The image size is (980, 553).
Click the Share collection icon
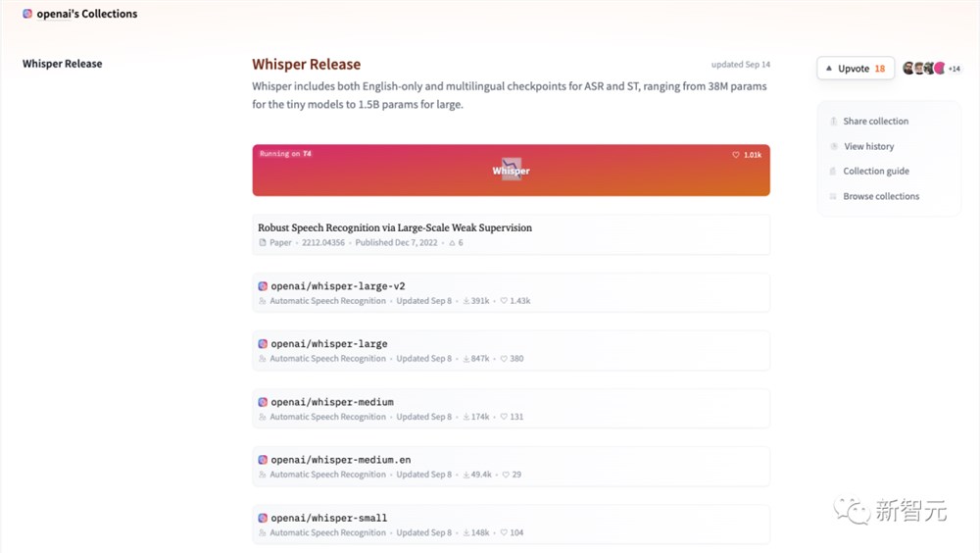click(x=833, y=122)
